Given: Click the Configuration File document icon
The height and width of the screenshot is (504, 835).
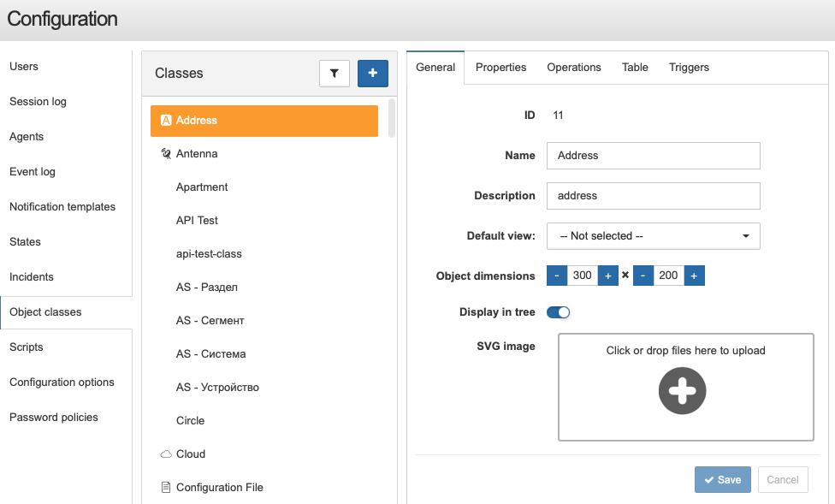Looking at the screenshot, I should [166, 487].
